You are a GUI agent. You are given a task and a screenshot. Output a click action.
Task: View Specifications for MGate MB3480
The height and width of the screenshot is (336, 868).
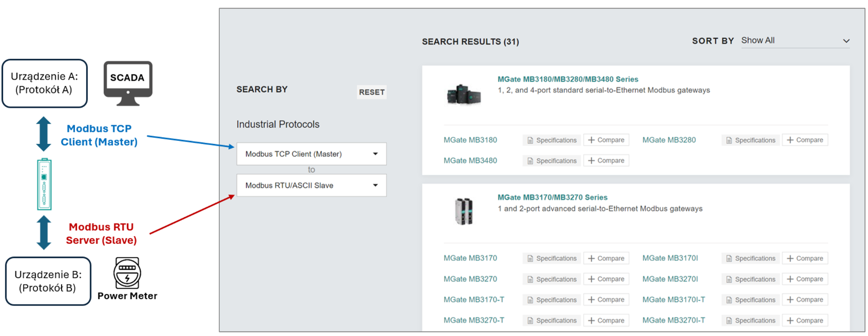pos(552,160)
